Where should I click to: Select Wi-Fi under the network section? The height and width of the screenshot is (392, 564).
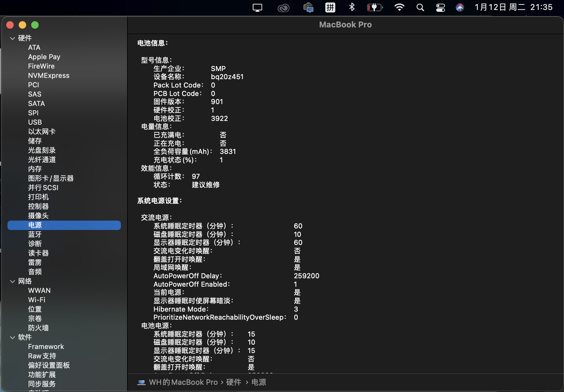[37, 300]
